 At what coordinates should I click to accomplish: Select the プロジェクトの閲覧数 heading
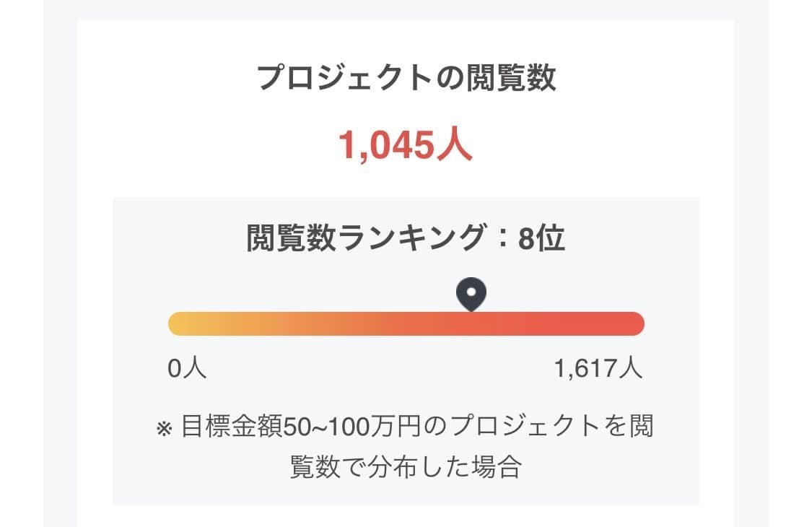pos(406,78)
